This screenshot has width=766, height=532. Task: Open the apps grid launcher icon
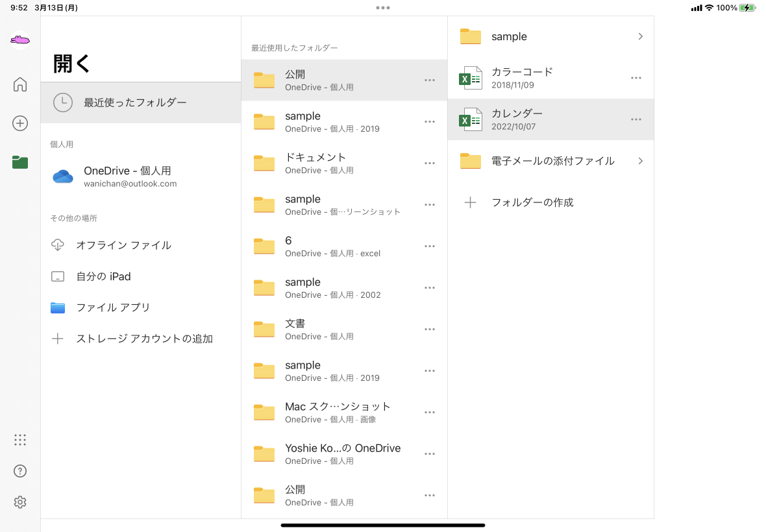coord(20,440)
